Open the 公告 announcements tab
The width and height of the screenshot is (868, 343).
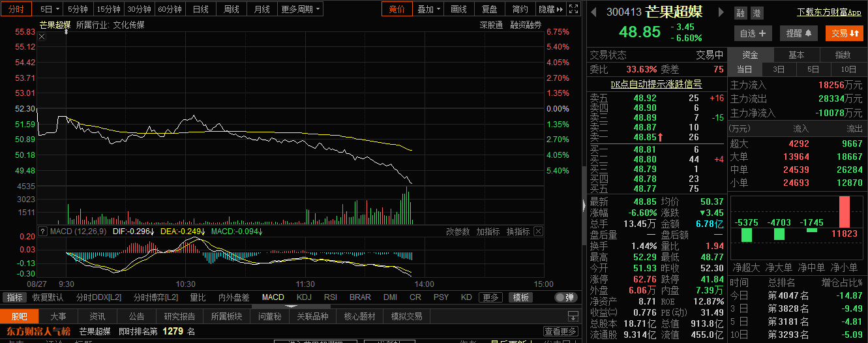point(136,316)
